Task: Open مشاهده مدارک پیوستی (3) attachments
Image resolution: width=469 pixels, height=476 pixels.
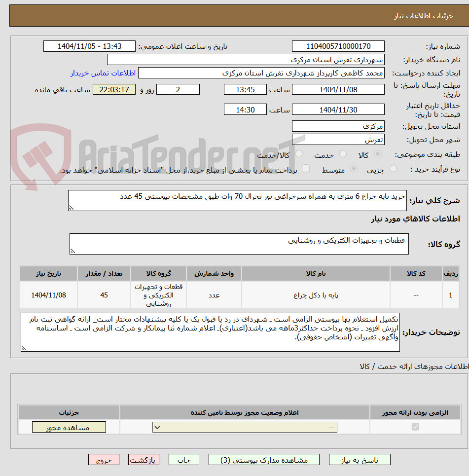Action: [x=264, y=460]
